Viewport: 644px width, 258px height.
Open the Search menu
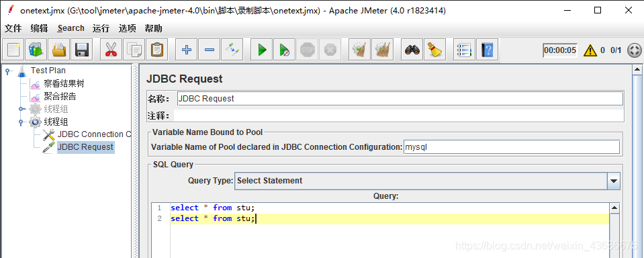71,28
